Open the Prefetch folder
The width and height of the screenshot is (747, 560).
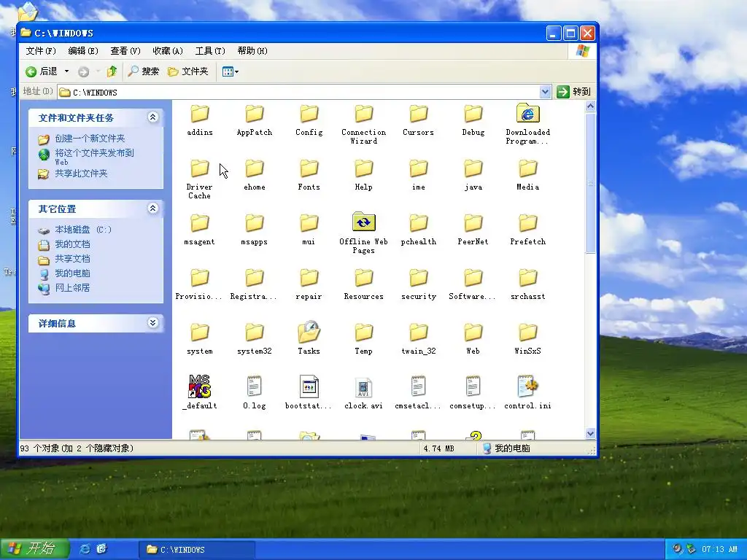pyautogui.click(x=528, y=230)
